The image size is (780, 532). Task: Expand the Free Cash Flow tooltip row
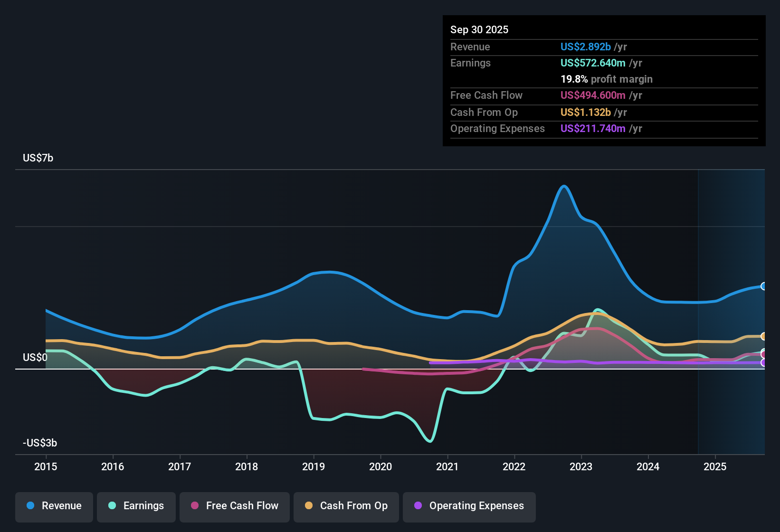486,95
